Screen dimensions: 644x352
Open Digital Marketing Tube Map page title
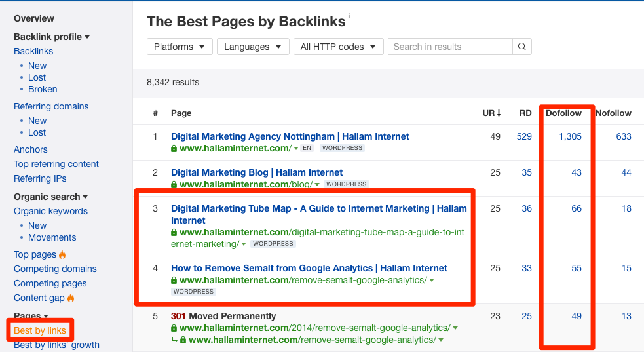click(318, 214)
